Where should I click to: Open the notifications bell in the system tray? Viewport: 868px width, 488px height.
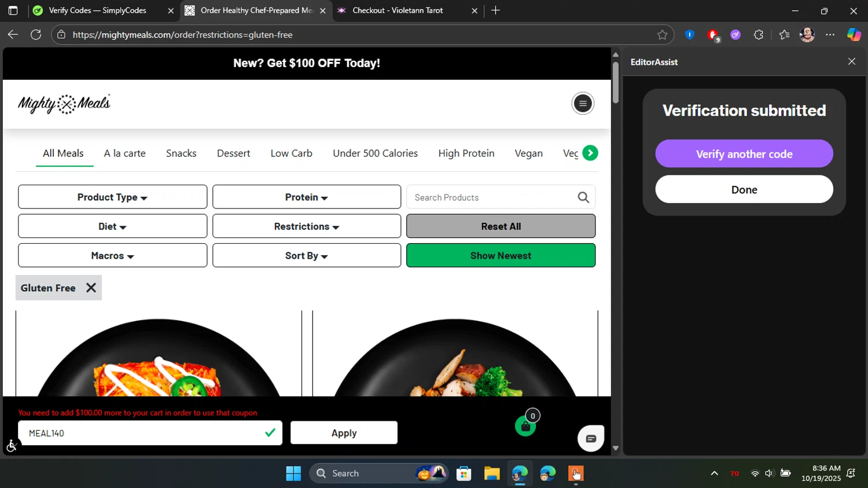[x=851, y=474]
